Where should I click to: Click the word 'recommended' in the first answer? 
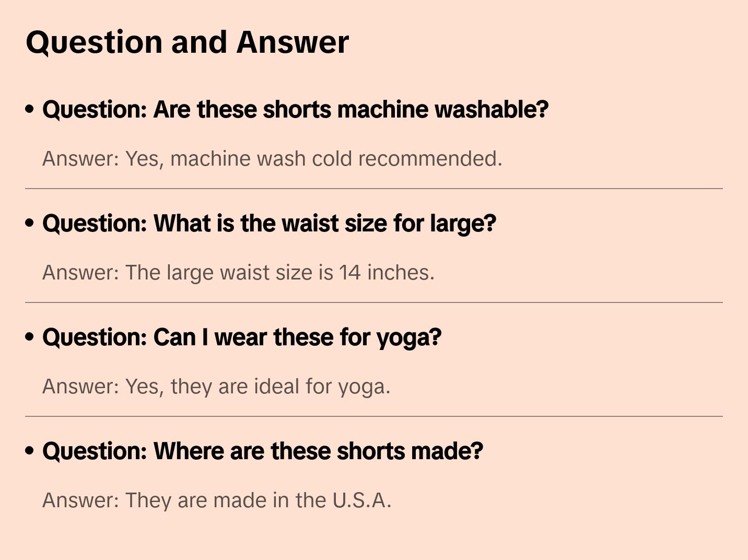[429, 159]
